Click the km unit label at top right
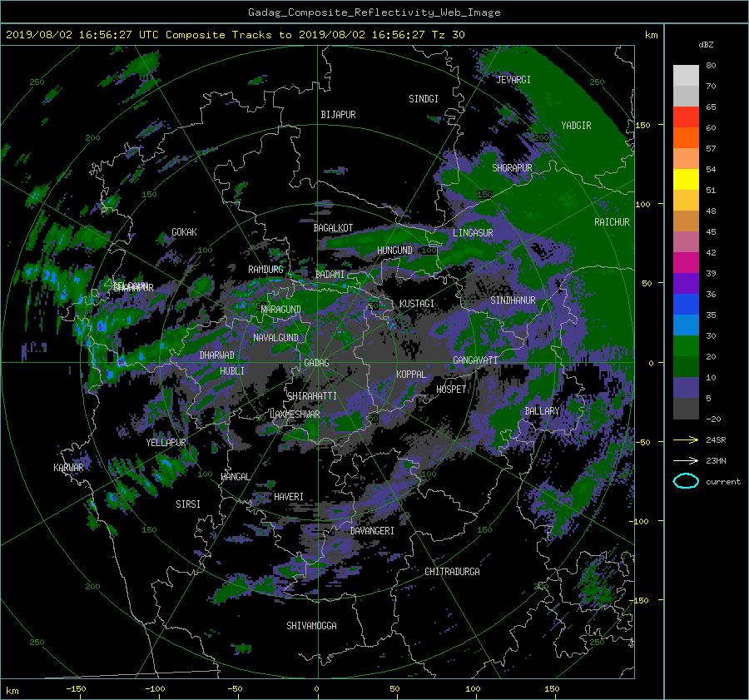 pyautogui.click(x=651, y=35)
